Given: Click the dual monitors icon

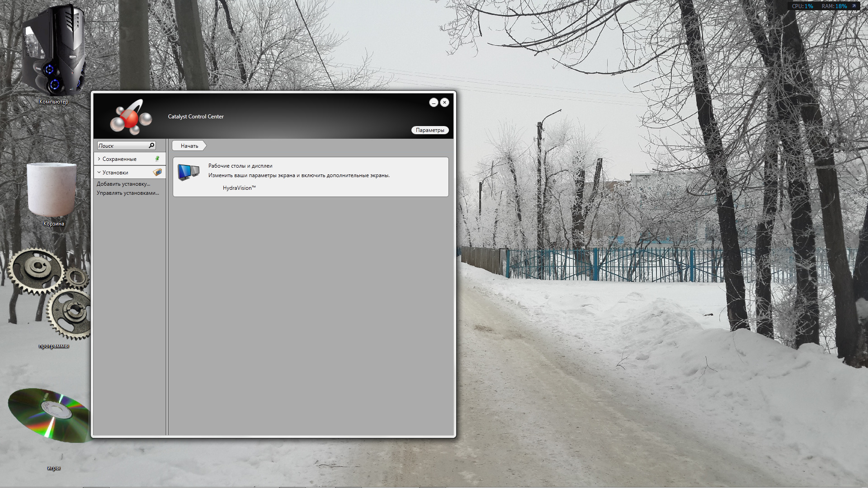Looking at the screenshot, I should click(x=189, y=172).
